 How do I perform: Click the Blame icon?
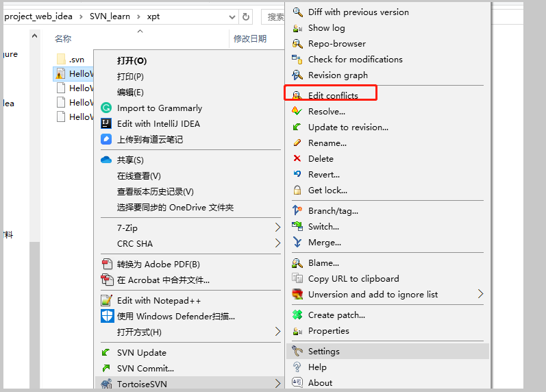click(x=297, y=262)
